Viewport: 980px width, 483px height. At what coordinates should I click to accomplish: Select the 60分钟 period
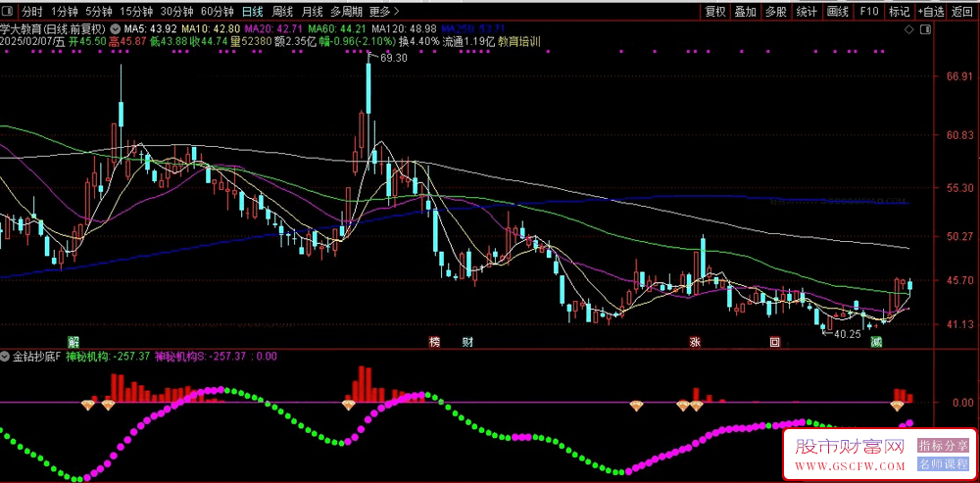pyautogui.click(x=217, y=11)
